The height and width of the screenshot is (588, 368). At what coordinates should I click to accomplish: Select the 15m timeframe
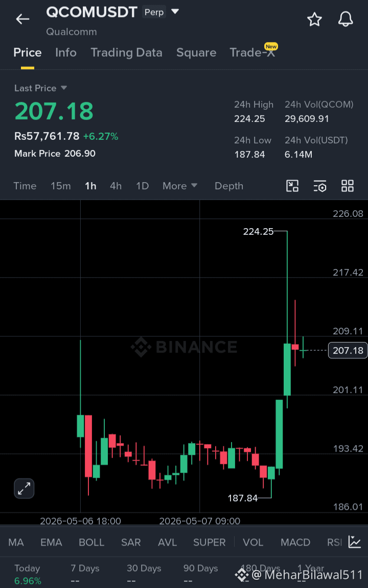click(x=60, y=186)
